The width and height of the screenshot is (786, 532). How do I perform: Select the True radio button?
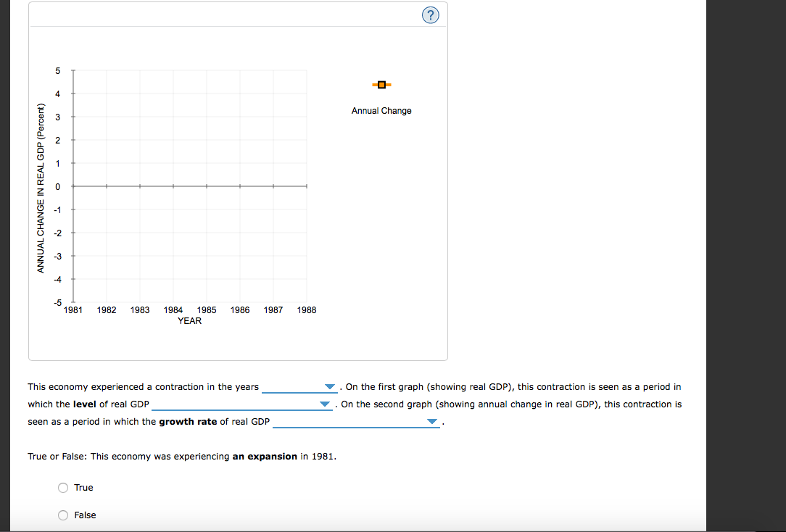[63, 487]
